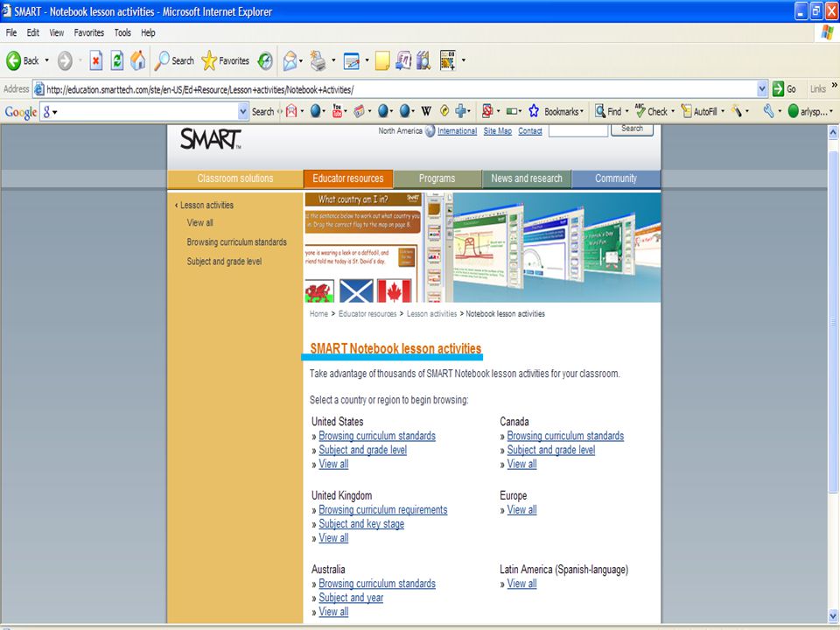Expand the Links toolbar chevron
The width and height of the screenshot is (840, 630).
[x=834, y=86]
